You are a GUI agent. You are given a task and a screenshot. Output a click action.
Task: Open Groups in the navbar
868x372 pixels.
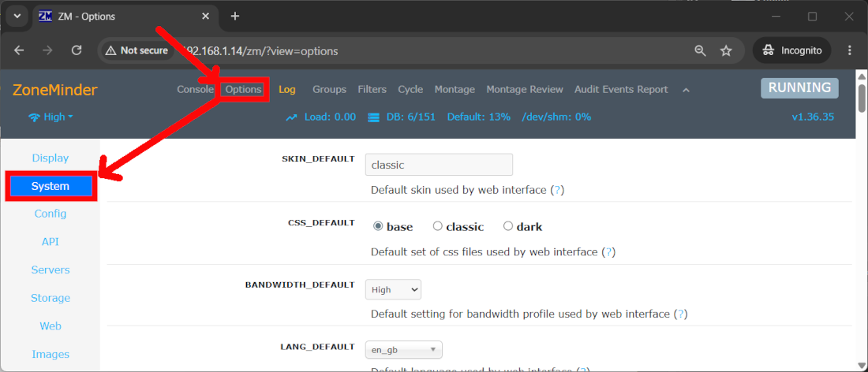[x=329, y=90]
